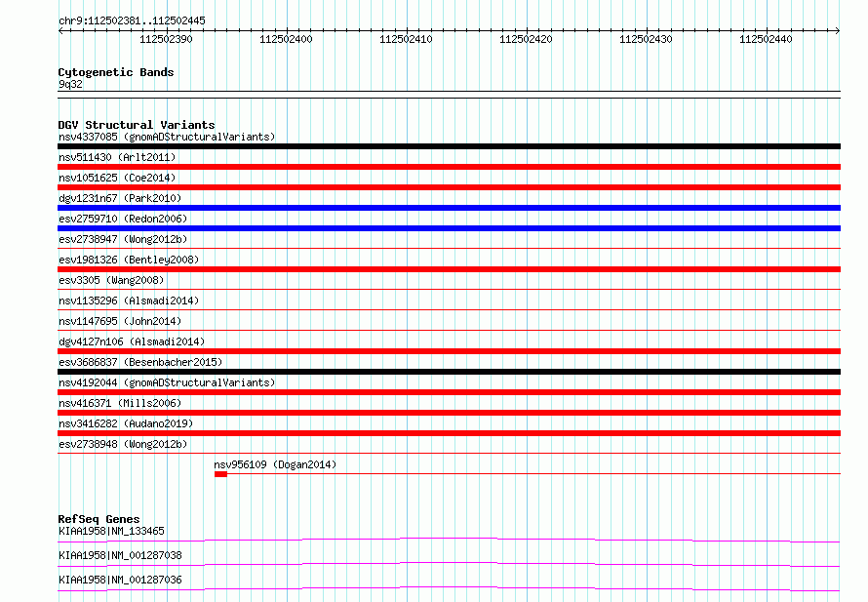Open variant nsv1051625 (Coe2014) label
This screenshot has height=602, width=868.
117,178
